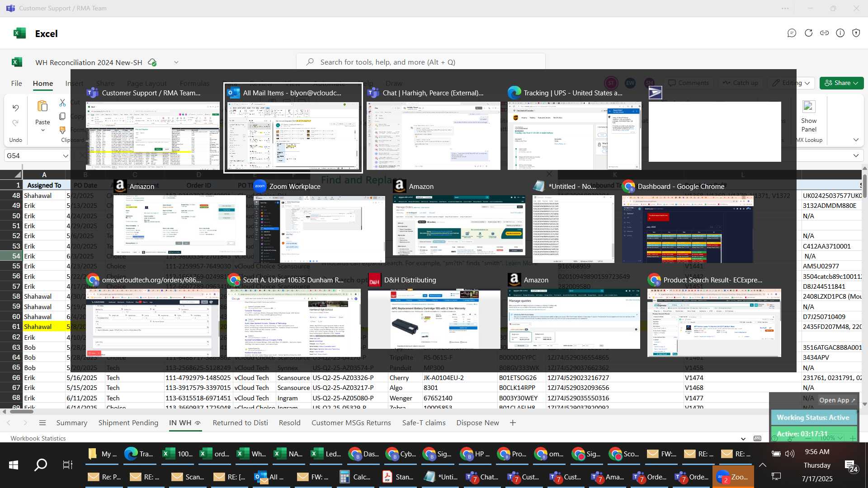Image resolution: width=868 pixels, height=488 pixels.
Task: Expand the formula bar chevron
Action: [856, 155]
